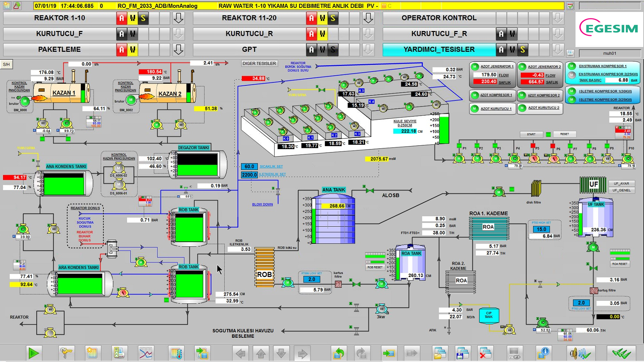This screenshot has width=644, height=362.
Task: Click pump P10 motor symbol
Action: 628,159
